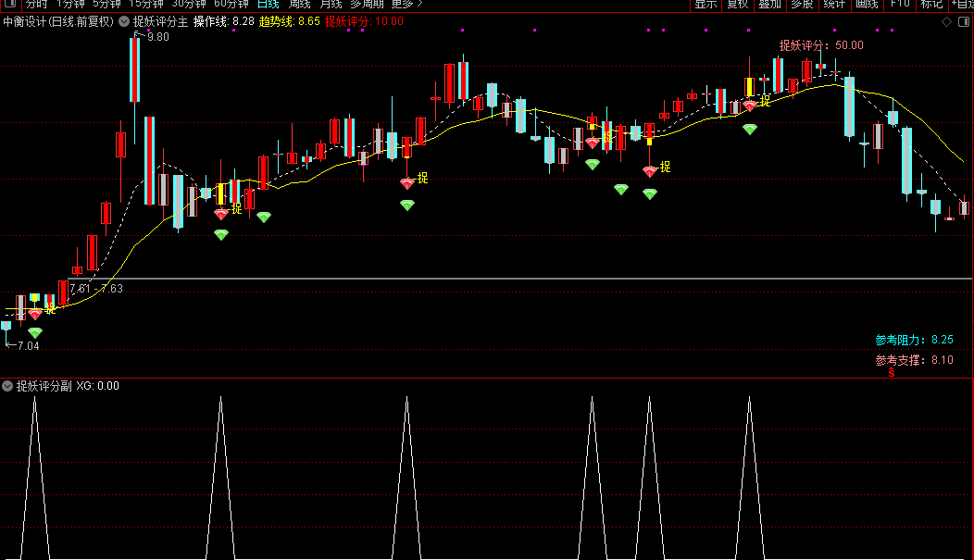Image resolution: width=974 pixels, height=560 pixels.
Task: Open the 画线 drawing tools button
Action: click(x=868, y=5)
